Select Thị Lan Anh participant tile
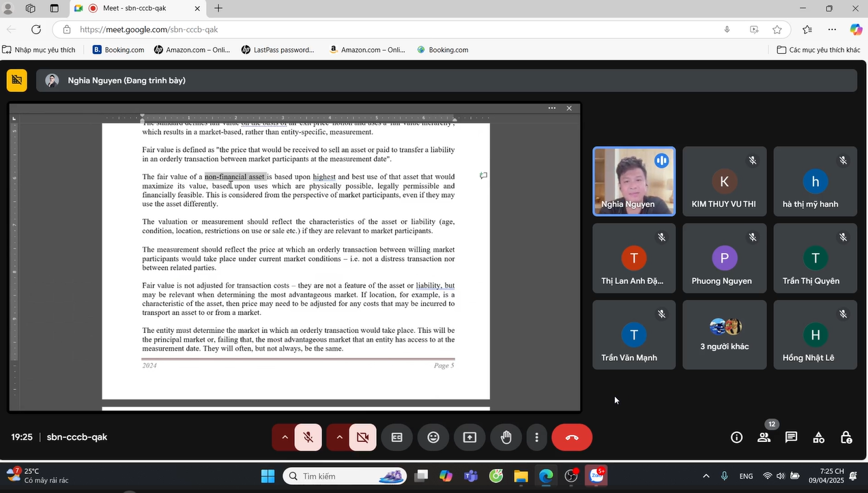This screenshot has width=868, height=493. click(x=634, y=258)
